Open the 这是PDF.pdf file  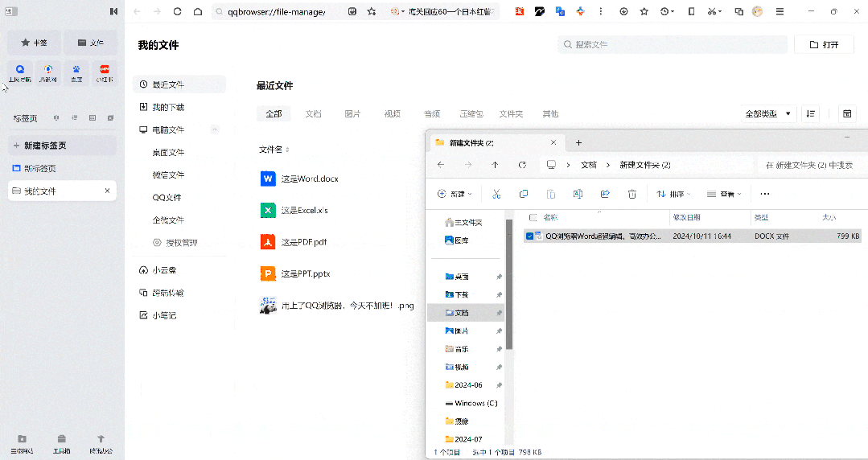[x=303, y=242]
